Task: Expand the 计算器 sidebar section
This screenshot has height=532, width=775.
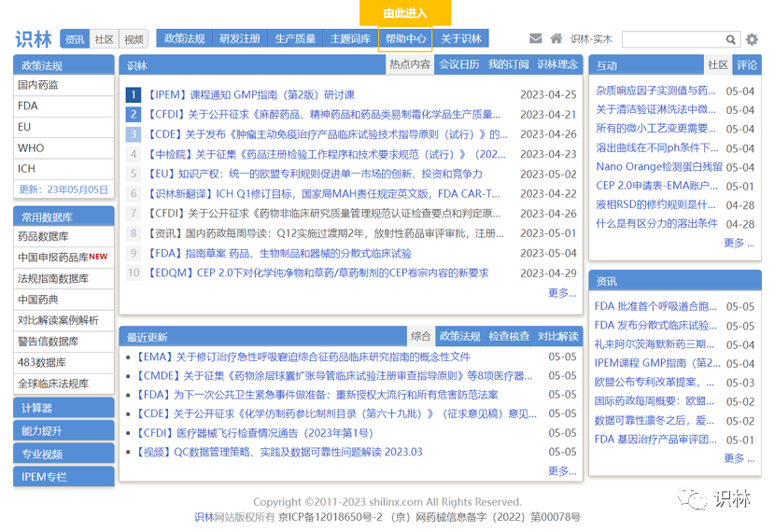Action: pyautogui.click(x=63, y=408)
